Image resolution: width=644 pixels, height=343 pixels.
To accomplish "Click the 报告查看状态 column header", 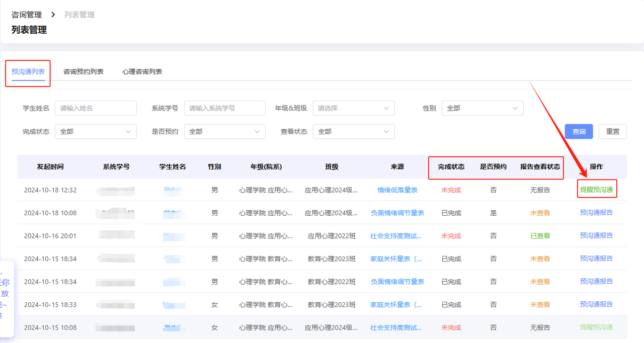I will click(x=540, y=167).
